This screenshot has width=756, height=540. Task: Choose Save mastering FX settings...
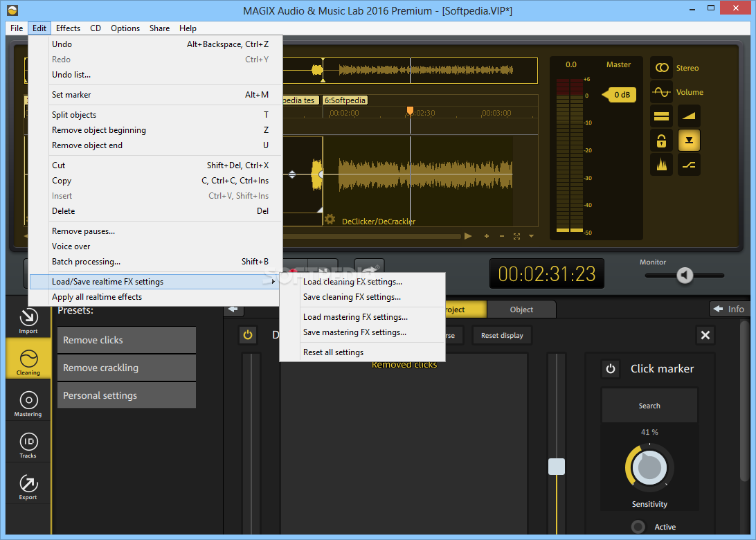point(362,332)
